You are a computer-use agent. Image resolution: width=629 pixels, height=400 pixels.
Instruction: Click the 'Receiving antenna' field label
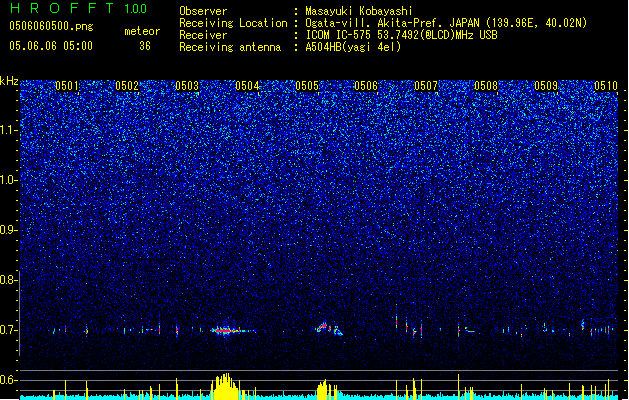[230, 47]
